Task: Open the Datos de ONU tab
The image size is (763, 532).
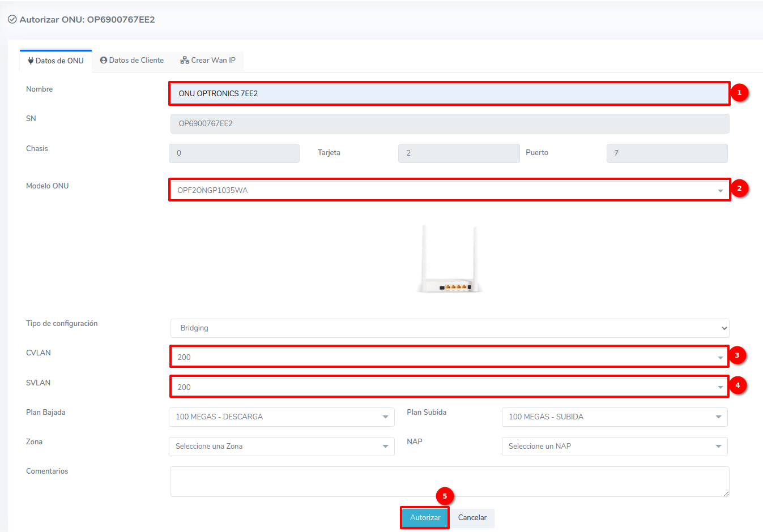Action: [x=56, y=61]
